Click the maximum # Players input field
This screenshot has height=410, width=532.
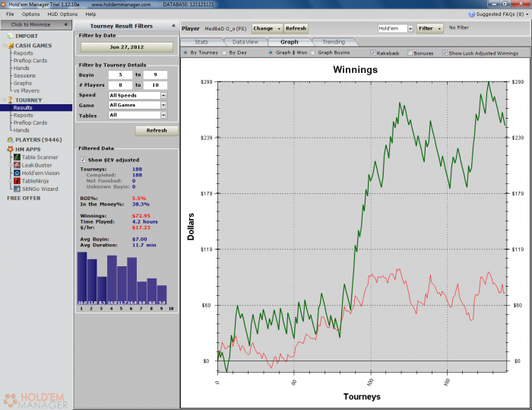point(155,85)
